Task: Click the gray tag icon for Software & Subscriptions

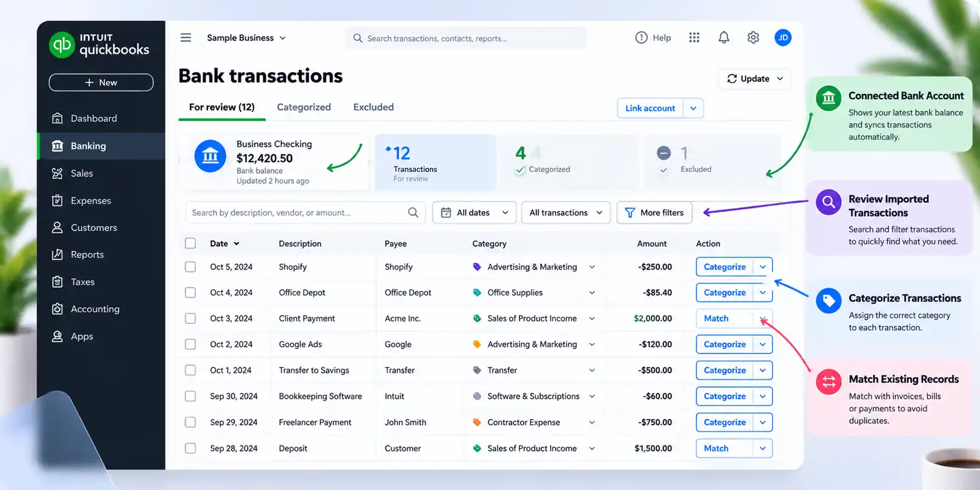Action: (477, 396)
